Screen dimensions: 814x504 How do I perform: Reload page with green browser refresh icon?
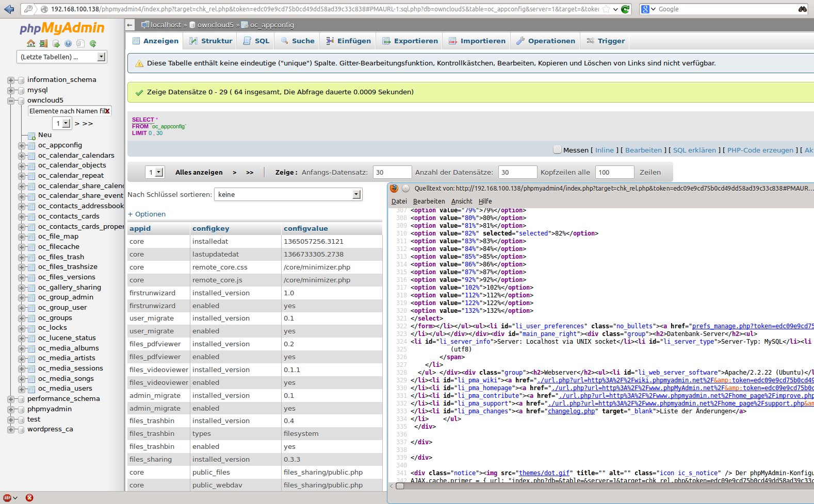point(625,9)
